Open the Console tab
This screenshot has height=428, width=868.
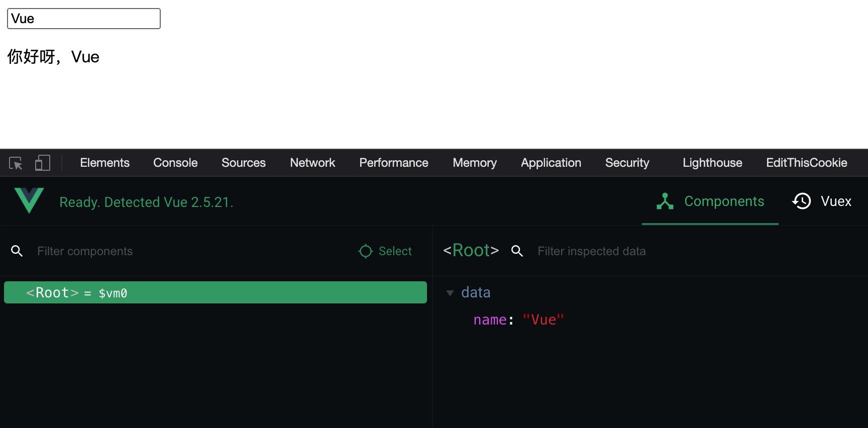(x=175, y=163)
